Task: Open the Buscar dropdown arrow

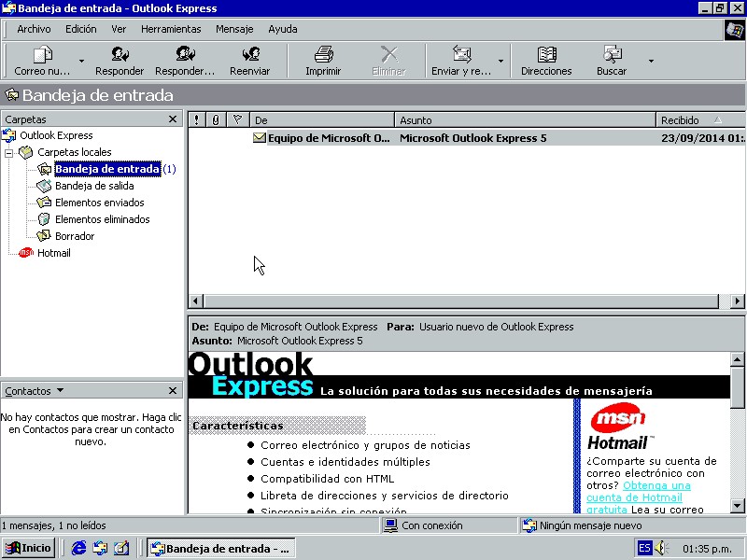Action: [651, 61]
